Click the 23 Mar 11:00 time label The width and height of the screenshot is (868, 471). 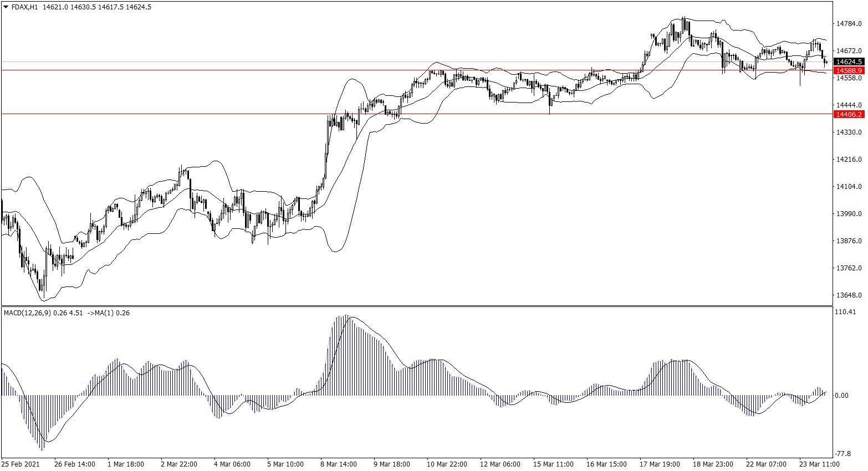(x=819, y=464)
